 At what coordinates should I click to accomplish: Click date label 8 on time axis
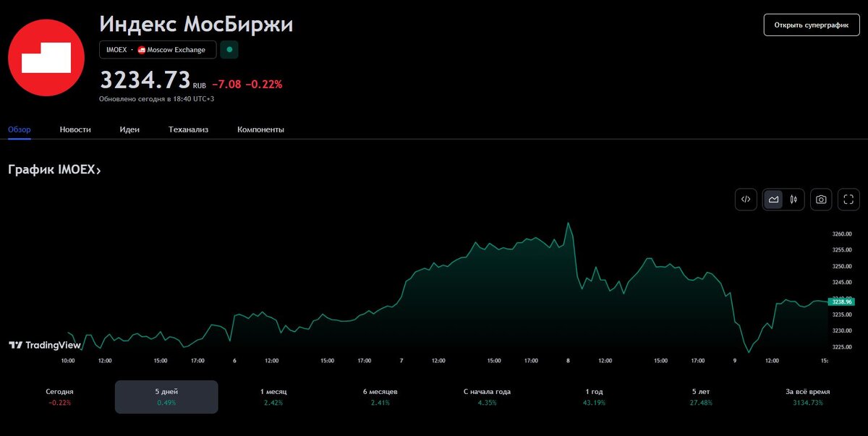point(568,361)
